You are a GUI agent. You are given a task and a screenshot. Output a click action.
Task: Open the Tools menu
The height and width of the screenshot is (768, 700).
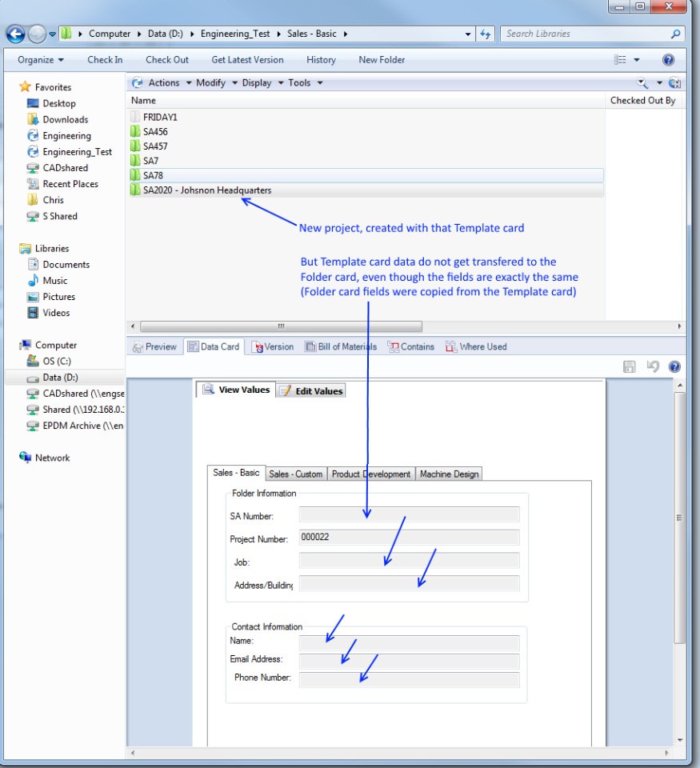[305, 82]
